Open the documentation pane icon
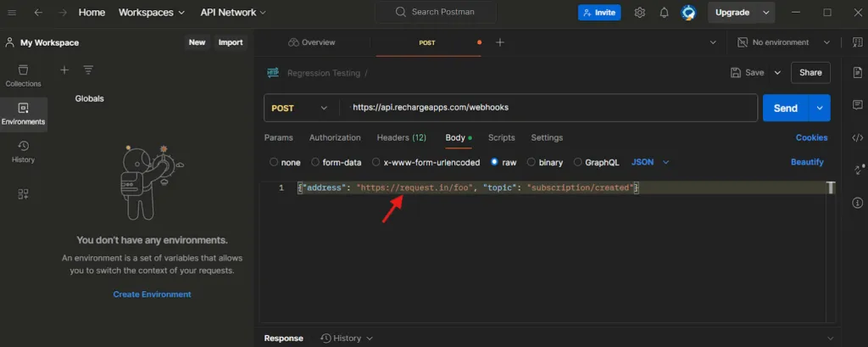 858,73
